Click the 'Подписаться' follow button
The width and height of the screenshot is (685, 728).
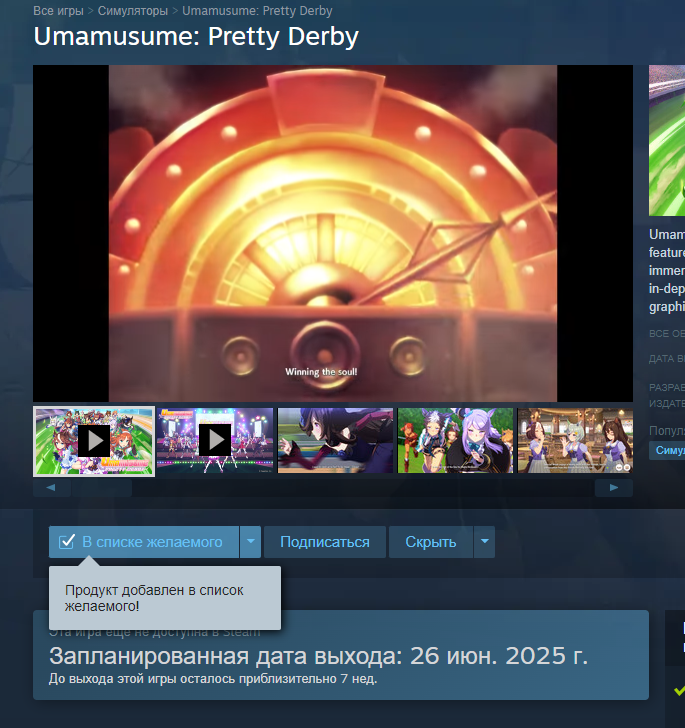pyautogui.click(x=325, y=542)
